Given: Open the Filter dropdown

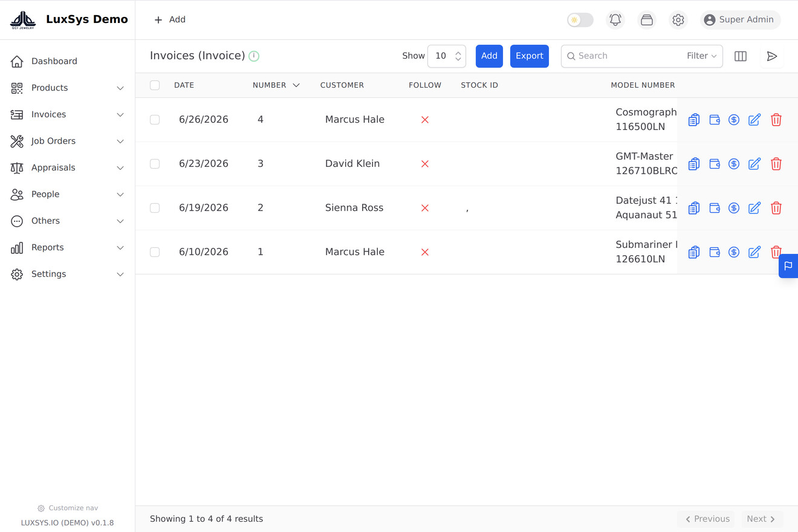Looking at the screenshot, I should tap(701, 56).
